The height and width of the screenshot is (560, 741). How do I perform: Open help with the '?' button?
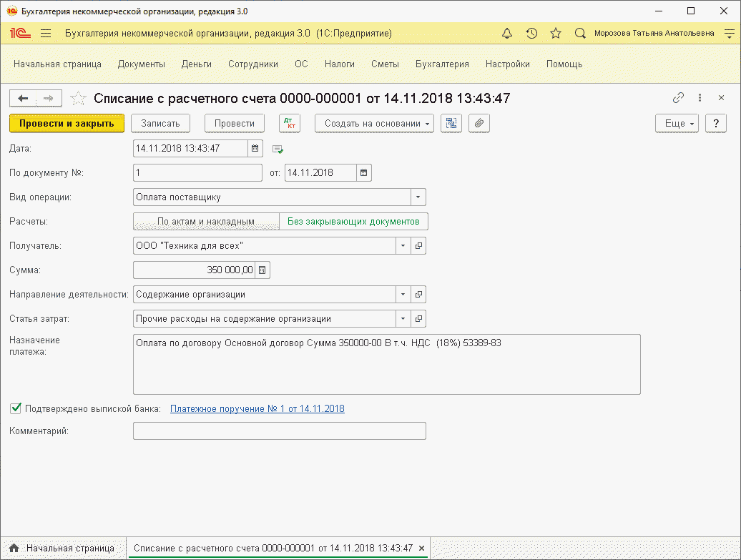[x=716, y=123]
